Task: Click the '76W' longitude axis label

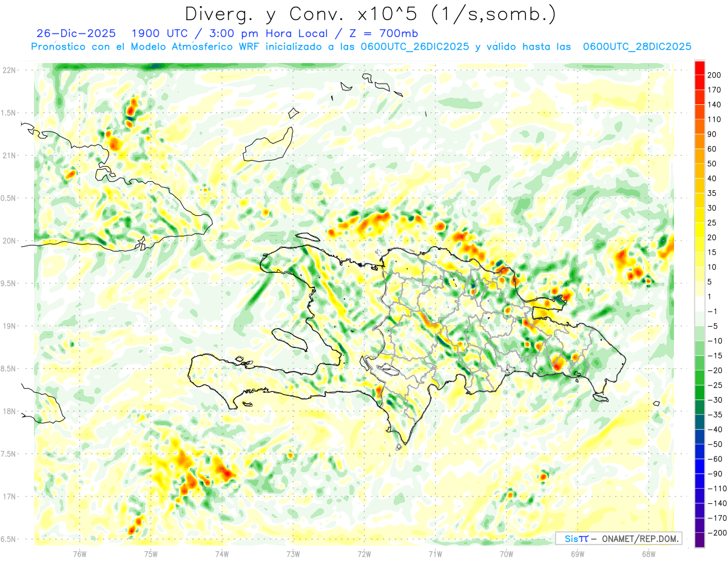Action: (79, 554)
